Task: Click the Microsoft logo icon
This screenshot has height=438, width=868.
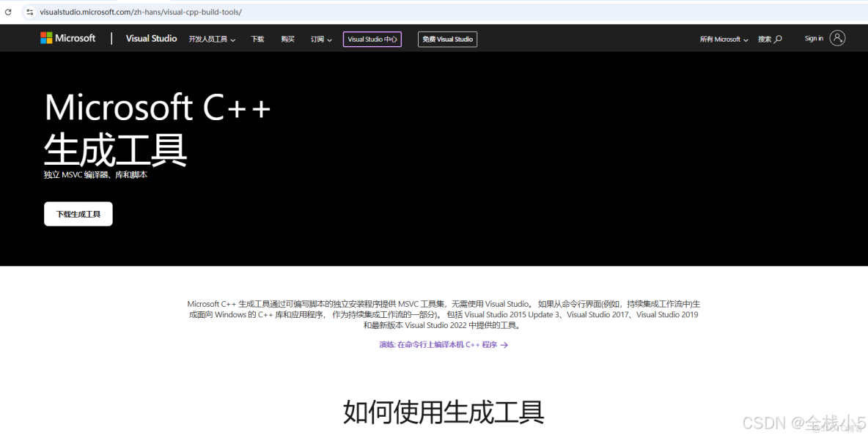Action: pyautogui.click(x=48, y=38)
